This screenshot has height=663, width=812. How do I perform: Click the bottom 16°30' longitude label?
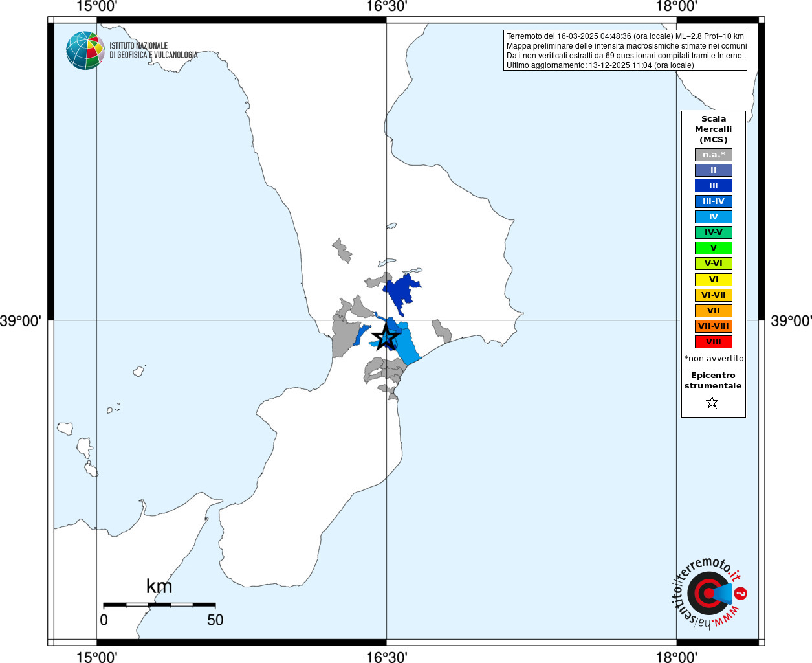coord(386,657)
